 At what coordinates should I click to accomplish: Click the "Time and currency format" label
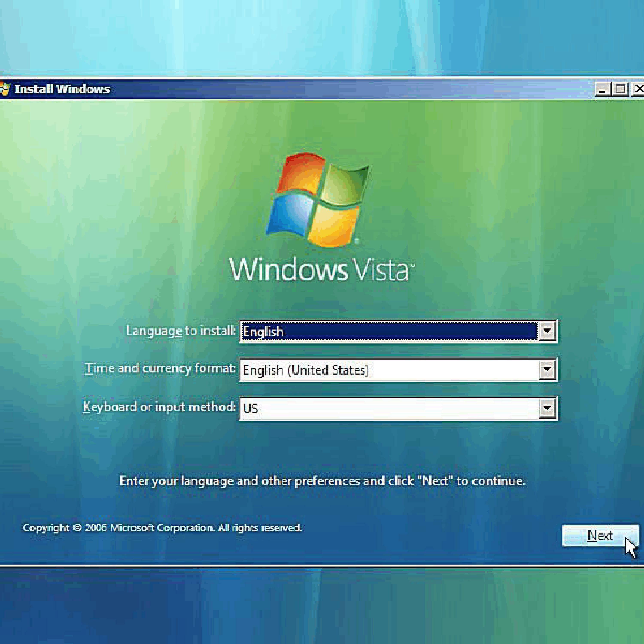pyautogui.click(x=160, y=368)
